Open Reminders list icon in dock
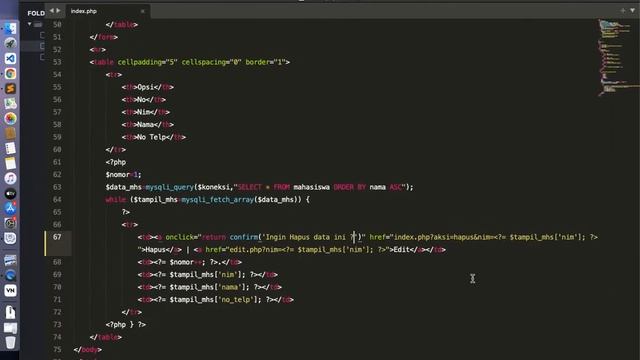Image resolution: width=640 pixels, height=360 pixels. (x=11, y=149)
